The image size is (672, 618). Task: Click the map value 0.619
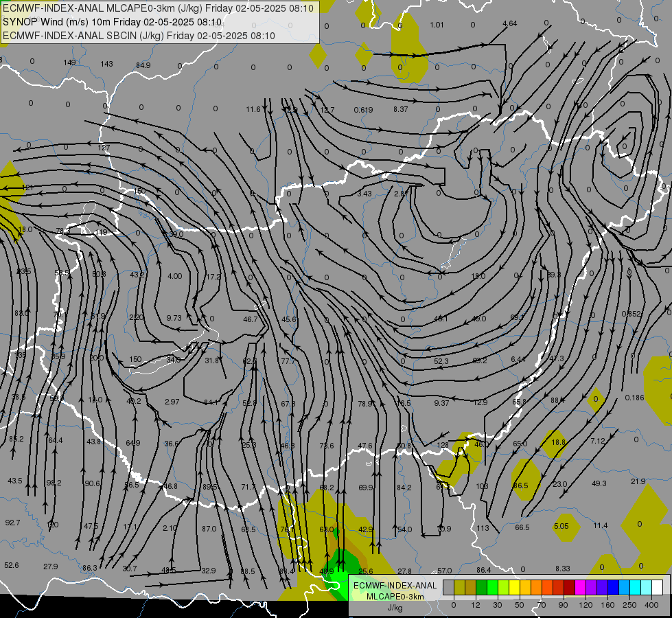pyautogui.click(x=363, y=110)
